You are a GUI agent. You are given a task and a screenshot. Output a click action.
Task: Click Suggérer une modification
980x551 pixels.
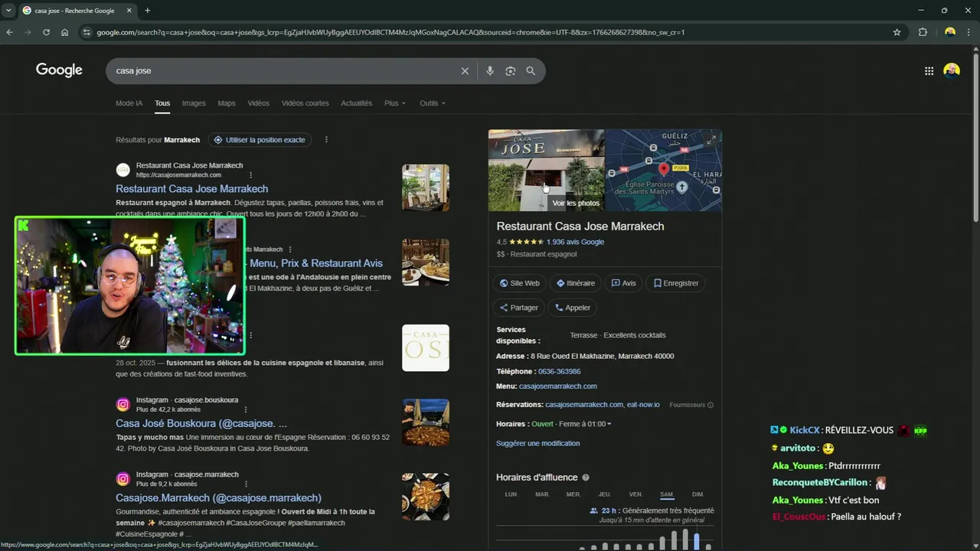[537, 444]
